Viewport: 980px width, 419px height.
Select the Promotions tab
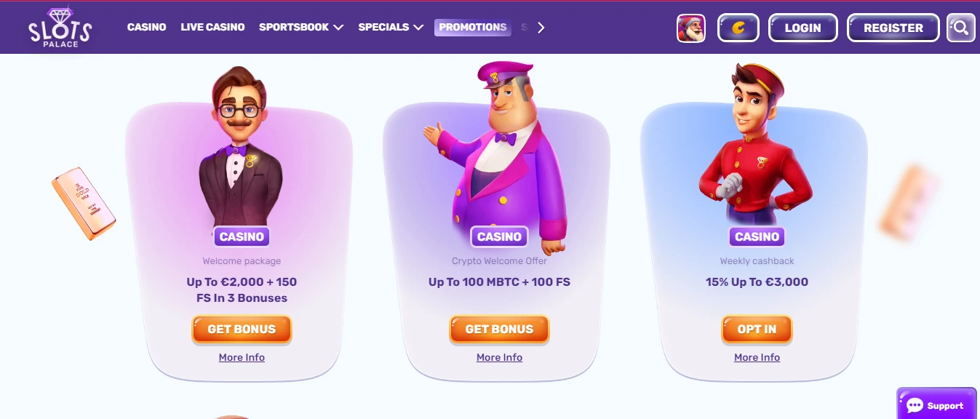pos(473,27)
